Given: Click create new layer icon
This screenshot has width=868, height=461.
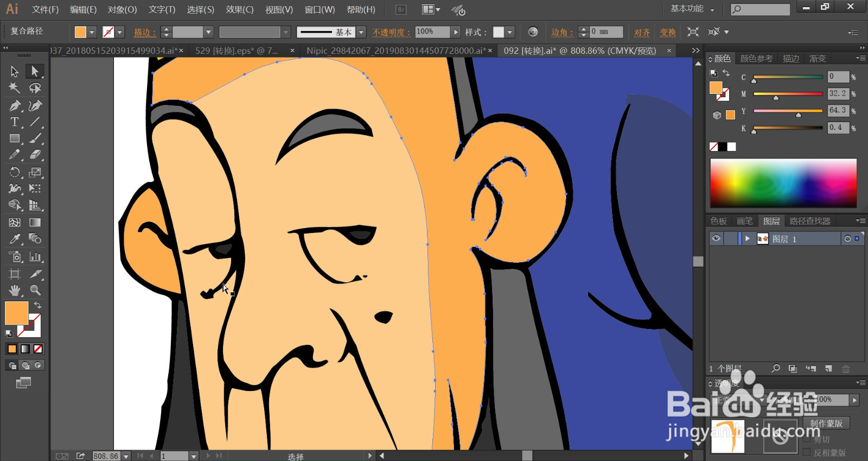Looking at the screenshot, I should click(828, 369).
